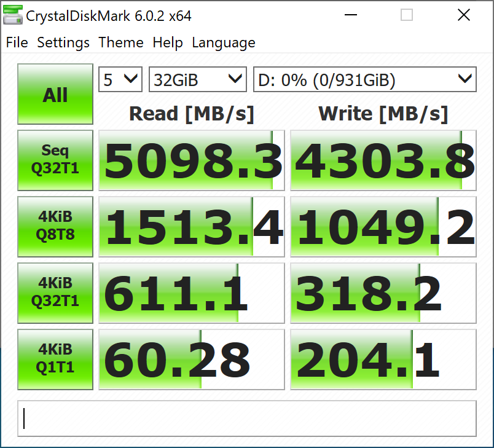Viewport: 494px width, 448px height.
Task: Expand the 32GiB test size dropdown
Action: tap(197, 79)
